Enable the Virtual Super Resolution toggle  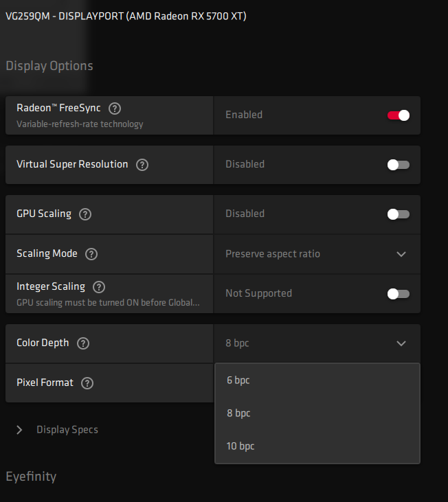(x=399, y=165)
